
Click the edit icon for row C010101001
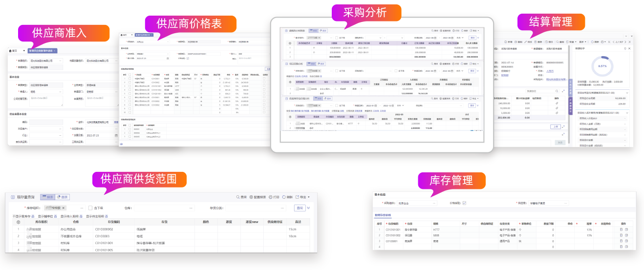click(x=622, y=229)
